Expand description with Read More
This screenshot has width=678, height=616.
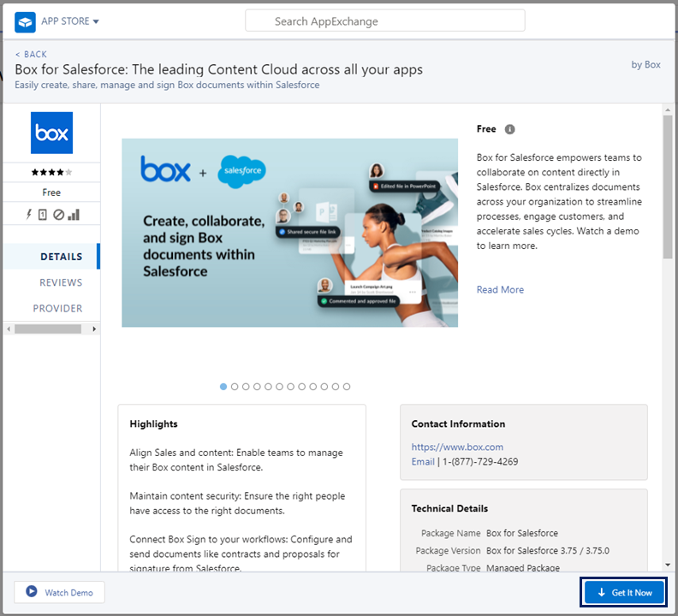coord(500,290)
